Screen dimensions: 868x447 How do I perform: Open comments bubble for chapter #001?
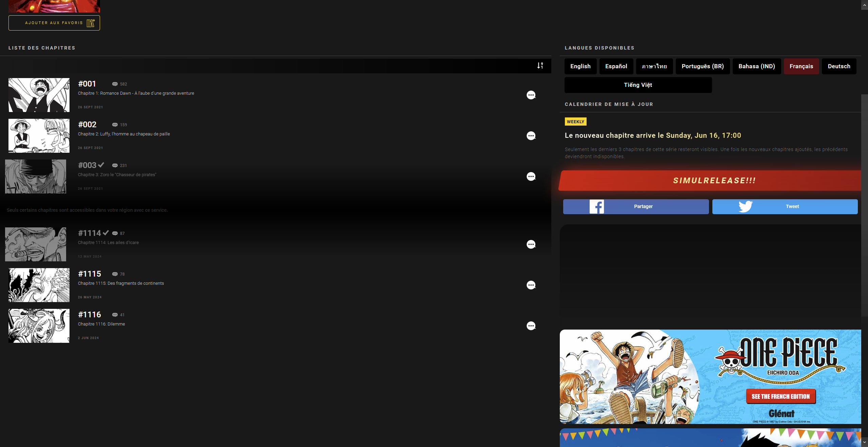531,95
